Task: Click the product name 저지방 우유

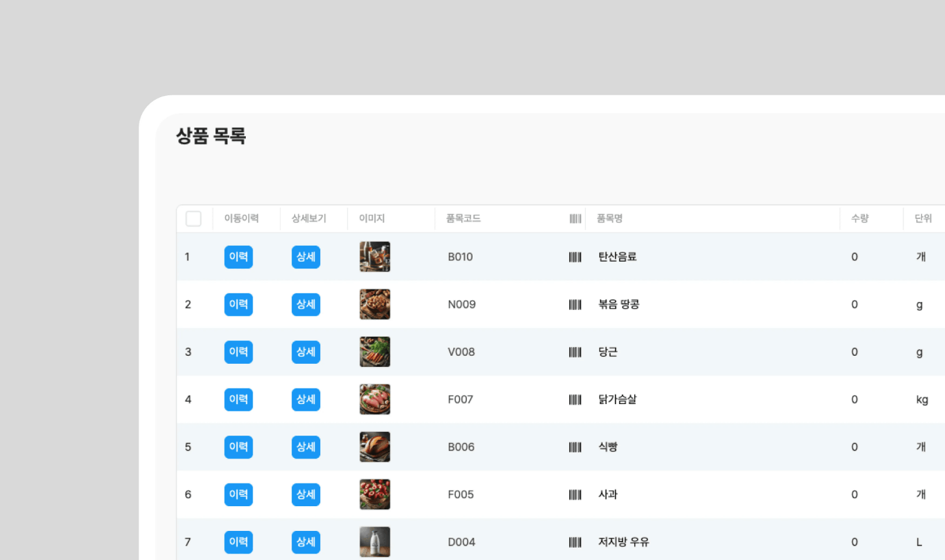Action: pyautogui.click(x=624, y=542)
